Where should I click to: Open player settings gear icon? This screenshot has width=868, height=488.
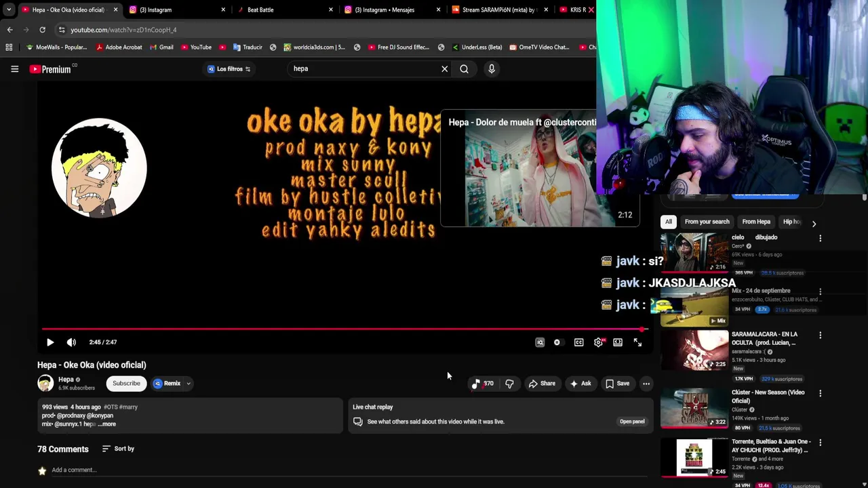[x=598, y=342]
